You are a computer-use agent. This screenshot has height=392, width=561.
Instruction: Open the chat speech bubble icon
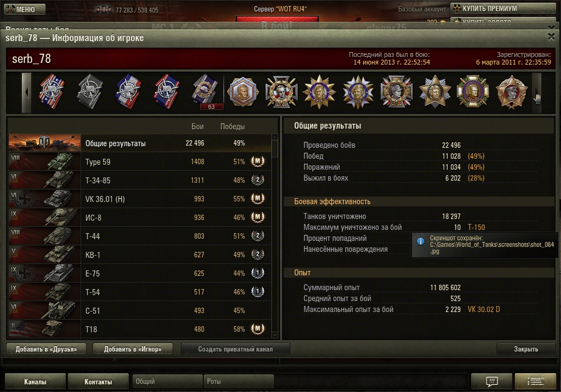tap(492, 381)
